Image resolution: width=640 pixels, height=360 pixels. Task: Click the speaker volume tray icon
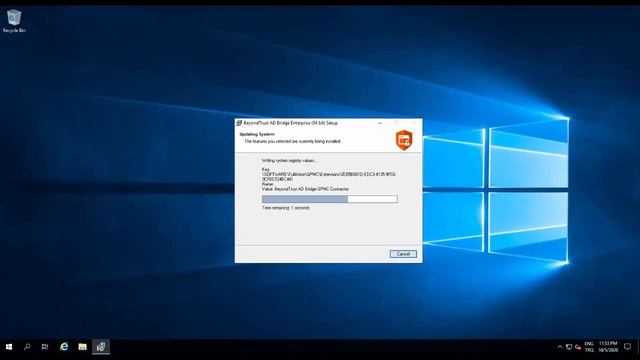pyautogui.click(x=578, y=347)
